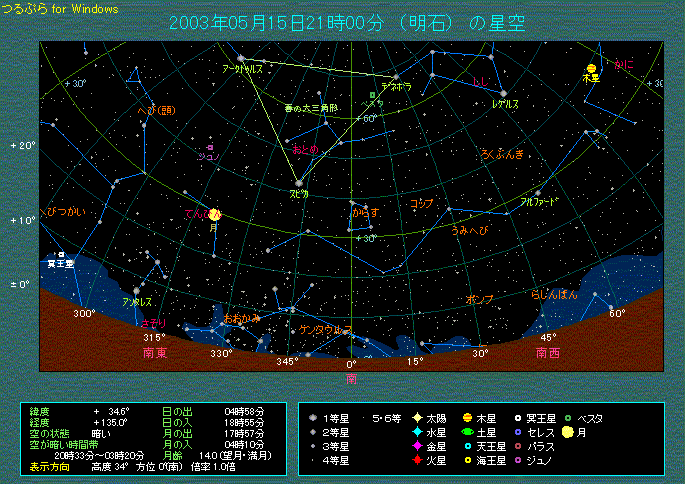Select the Pluto marker above the 冥王星 map label
The image size is (685, 484).
pos(62,254)
